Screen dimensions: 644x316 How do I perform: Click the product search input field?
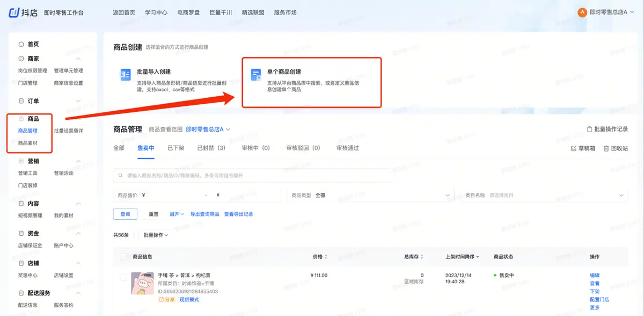tap(252, 176)
